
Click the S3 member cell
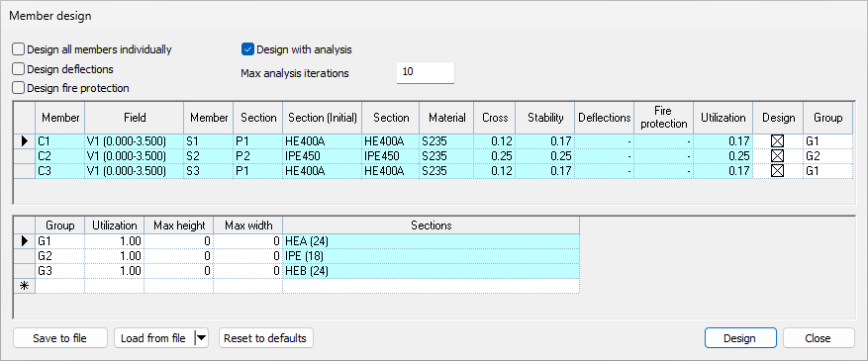coord(209,171)
